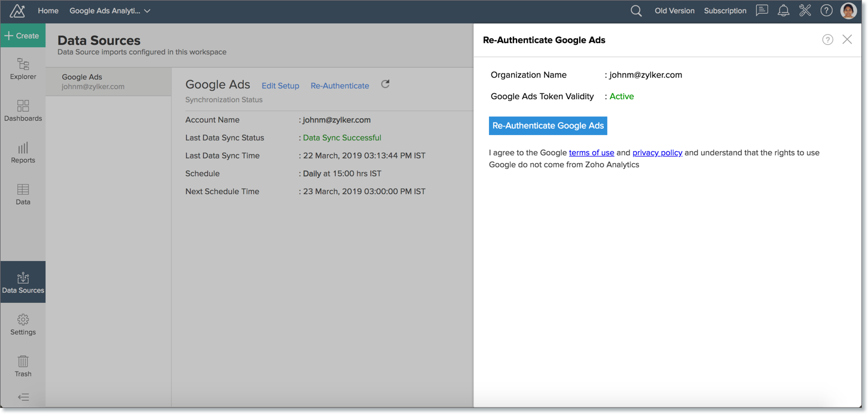The width and height of the screenshot is (868, 414).
Task: Click the '22 March, 2019 03:13:44 PM IST' value
Action: [x=364, y=155]
